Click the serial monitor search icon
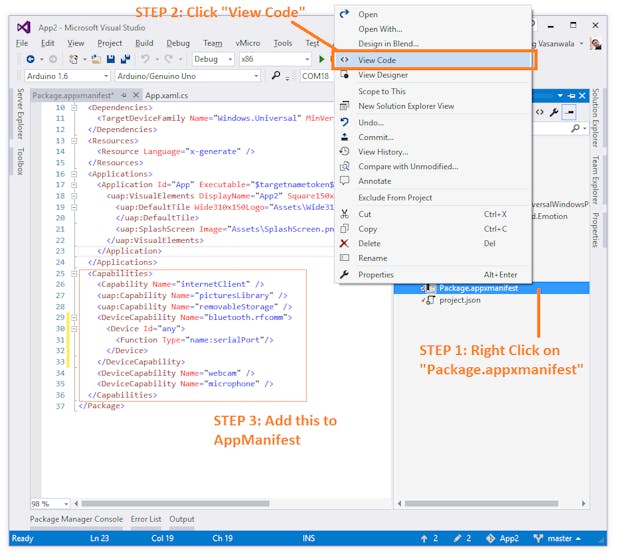 coord(276,76)
